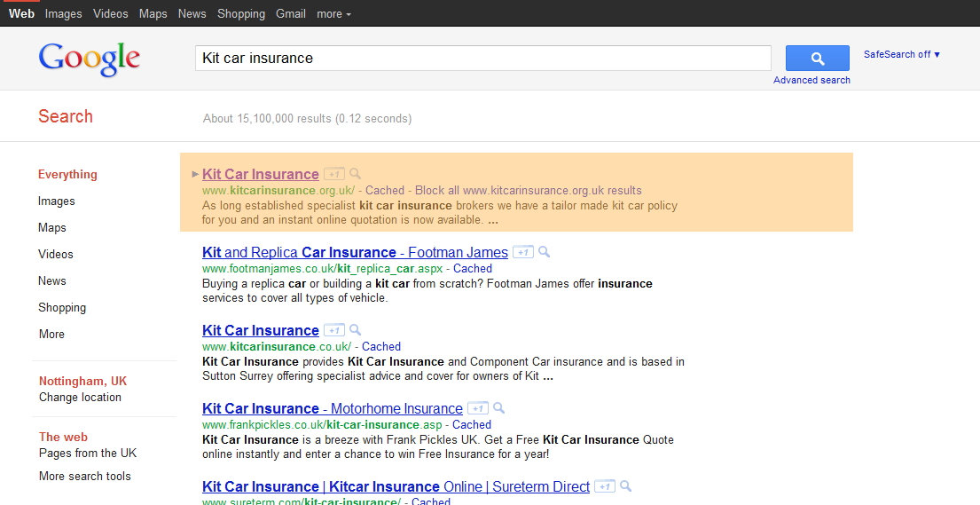Filter results by Videos in sidebar
The width and height of the screenshot is (980, 505).
(x=56, y=254)
